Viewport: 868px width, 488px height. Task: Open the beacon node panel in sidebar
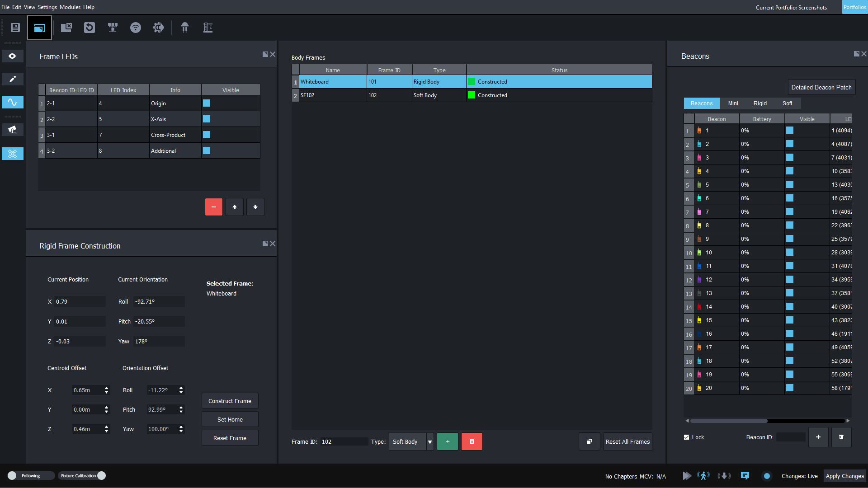coord(12,154)
